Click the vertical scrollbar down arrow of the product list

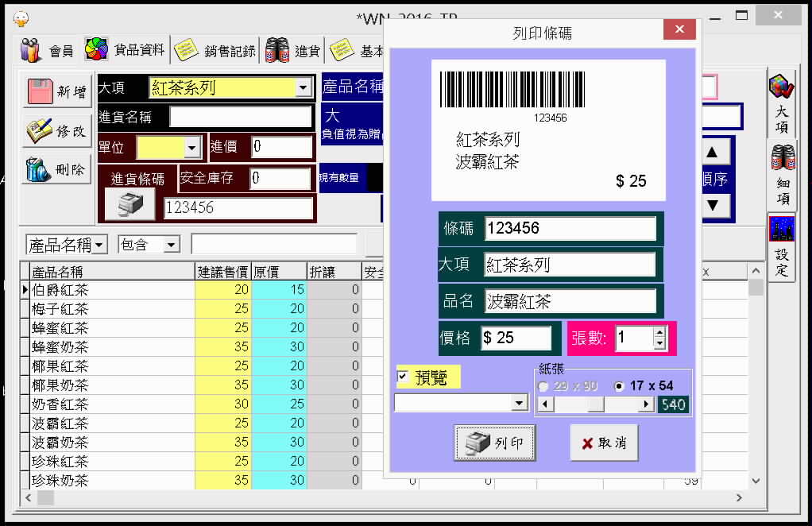(x=756, y=481)
